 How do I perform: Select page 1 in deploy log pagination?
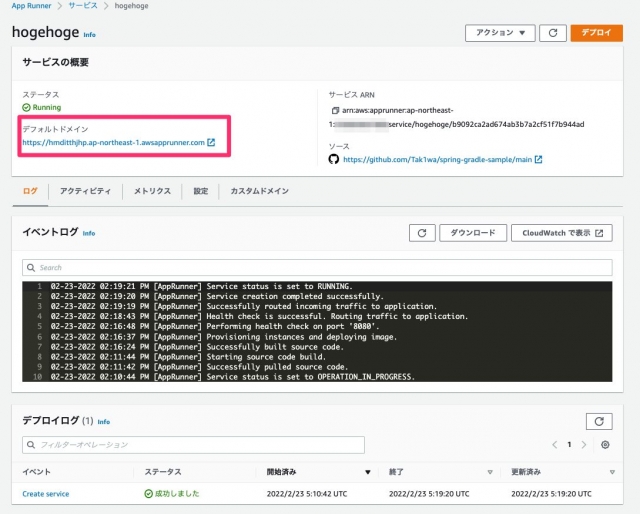[569, 445]
